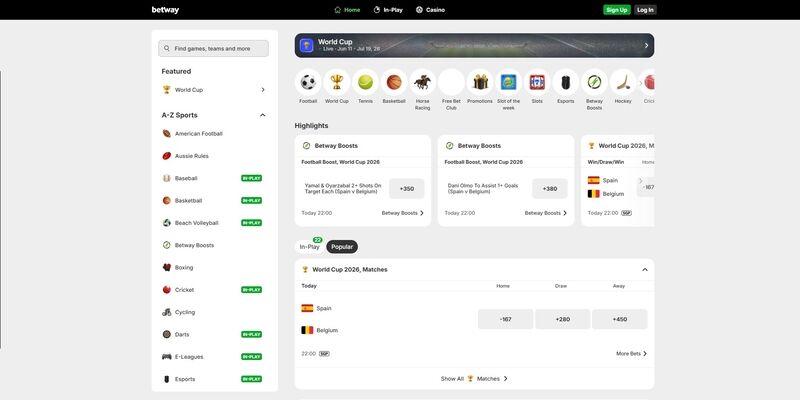Click the Sign Up button
The width and height of the screenshot is (800, 400).
(x=617, y=10)
